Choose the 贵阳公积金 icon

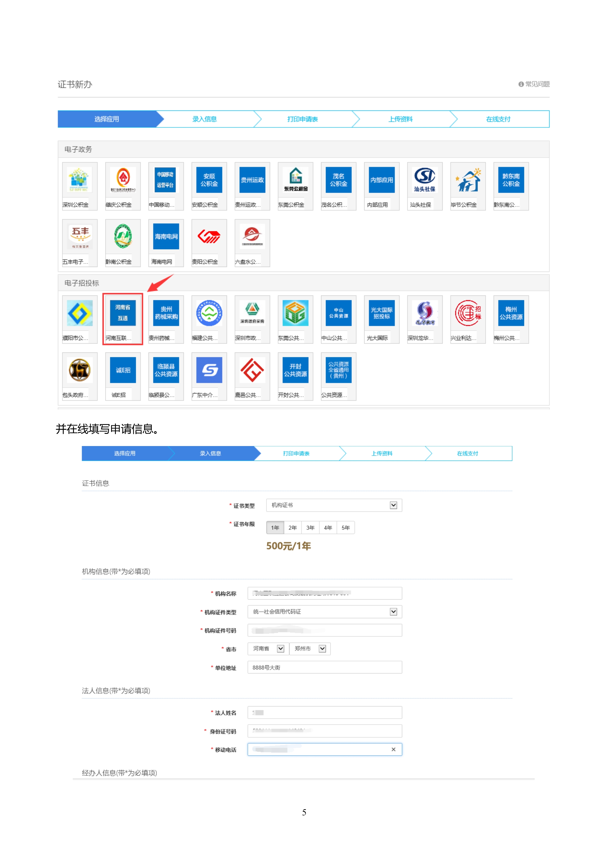pyautogui.click(x=209, y=243)
